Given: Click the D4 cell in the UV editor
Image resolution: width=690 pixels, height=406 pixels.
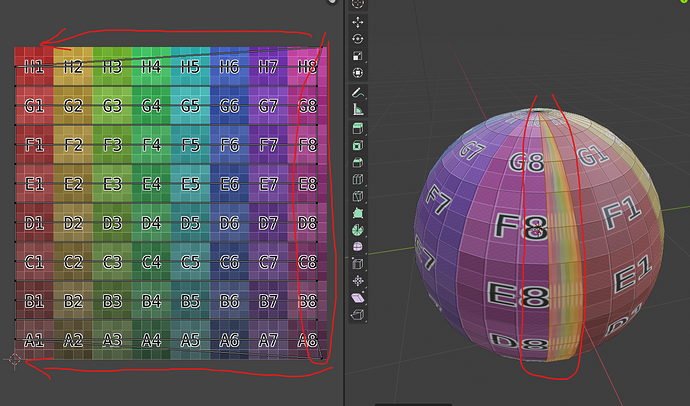Looking at the screenshot, I should pos(151,223).
